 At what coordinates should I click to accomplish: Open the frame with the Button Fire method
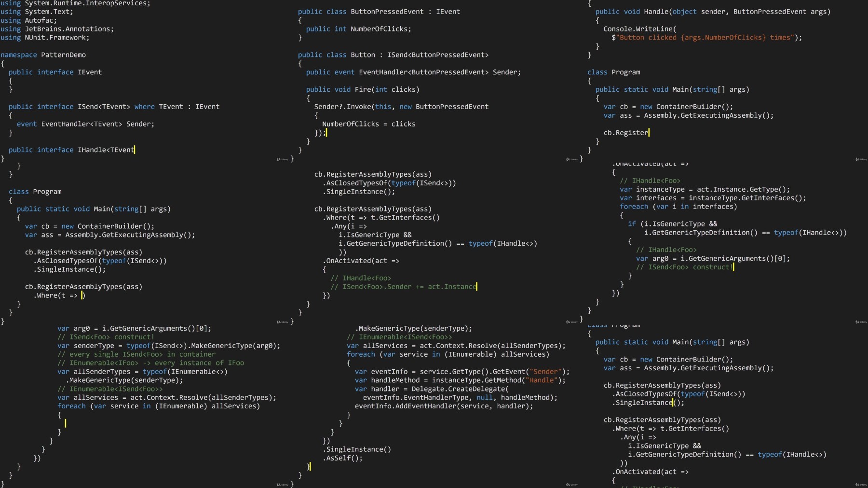(x=434, y=81)
